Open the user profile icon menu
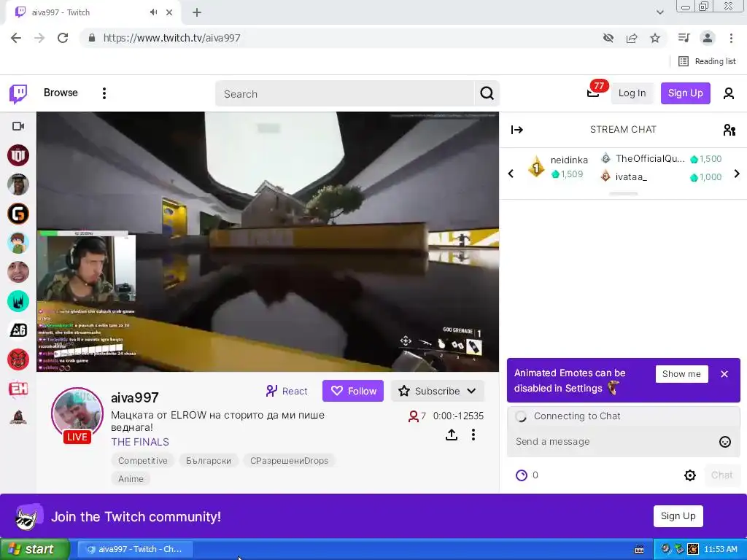This screenshot has width=747, height=560. coord(729,93)
